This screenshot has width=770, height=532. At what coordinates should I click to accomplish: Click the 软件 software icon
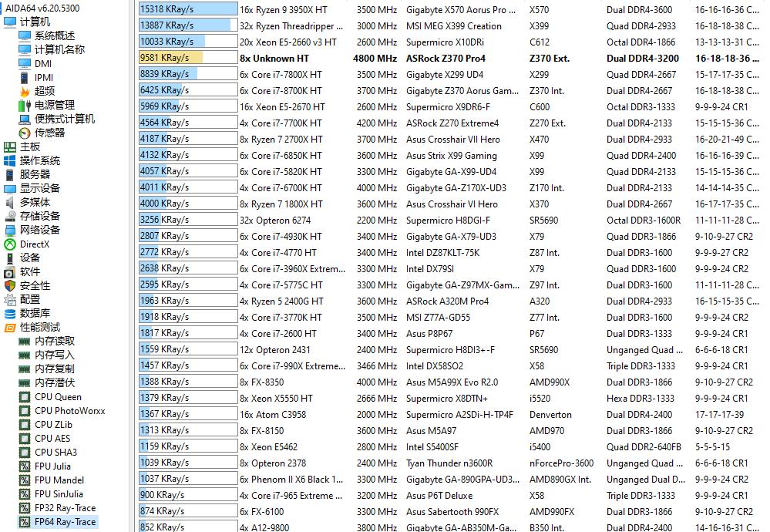click(x=10, y=271)
